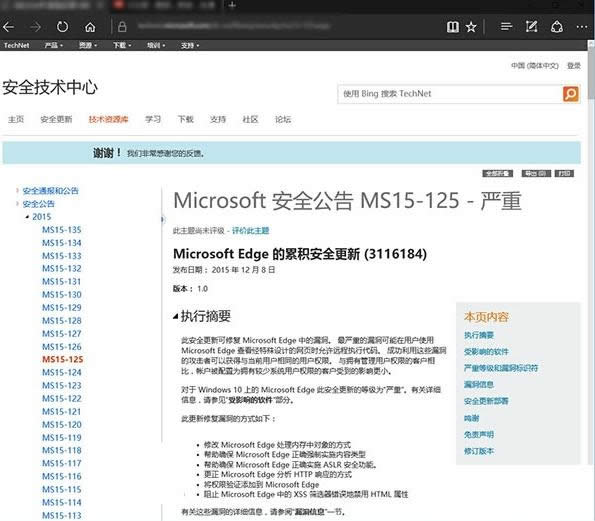Select the 支持 tab under 安全技术中心
This screenshot has height=521, width=595.
218,119
